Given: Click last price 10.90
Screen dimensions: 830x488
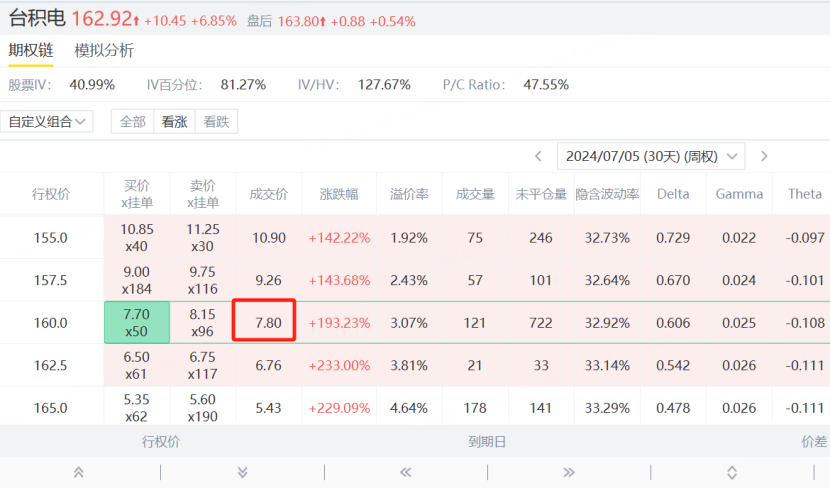Looking at the screenshot, I should pyautogui.click(x=268, y=238).
